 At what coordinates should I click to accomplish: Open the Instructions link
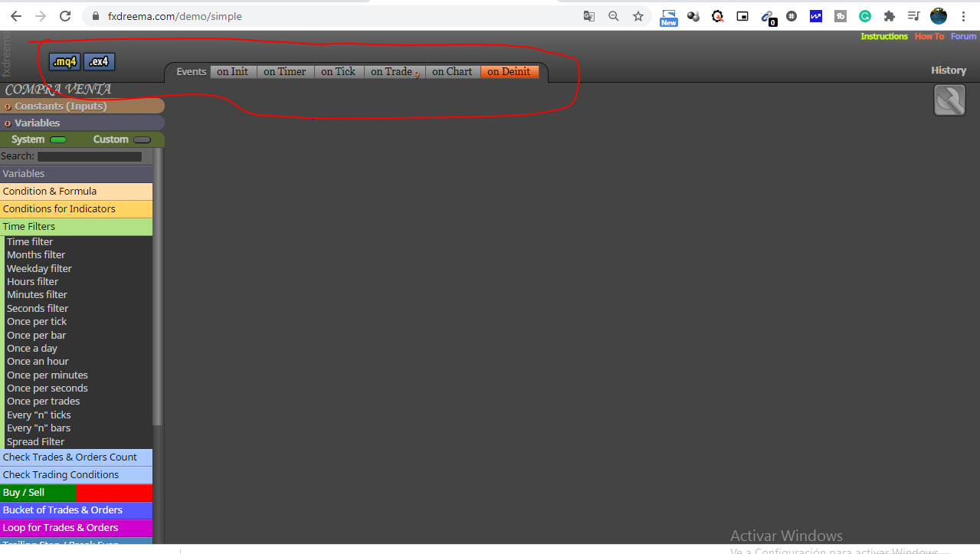(883, 36)
